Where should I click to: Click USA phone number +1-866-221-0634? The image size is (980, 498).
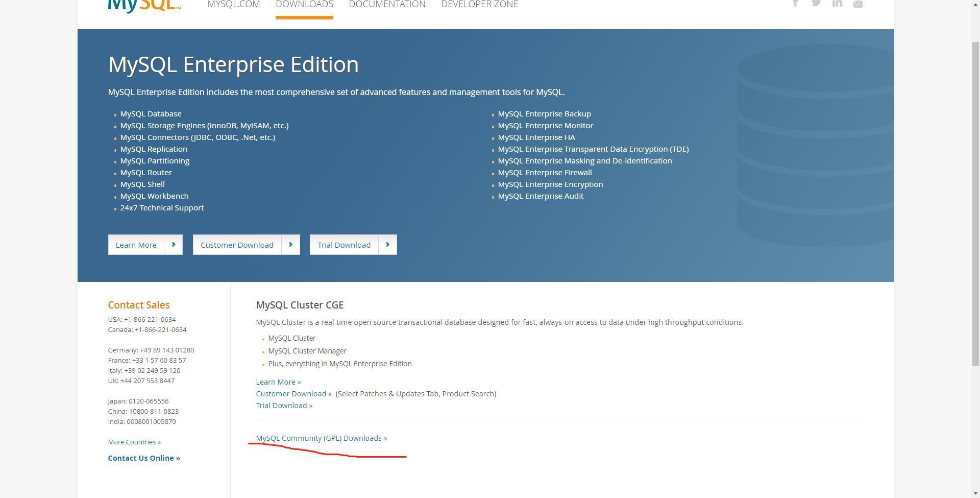click(x=142, y=319)
